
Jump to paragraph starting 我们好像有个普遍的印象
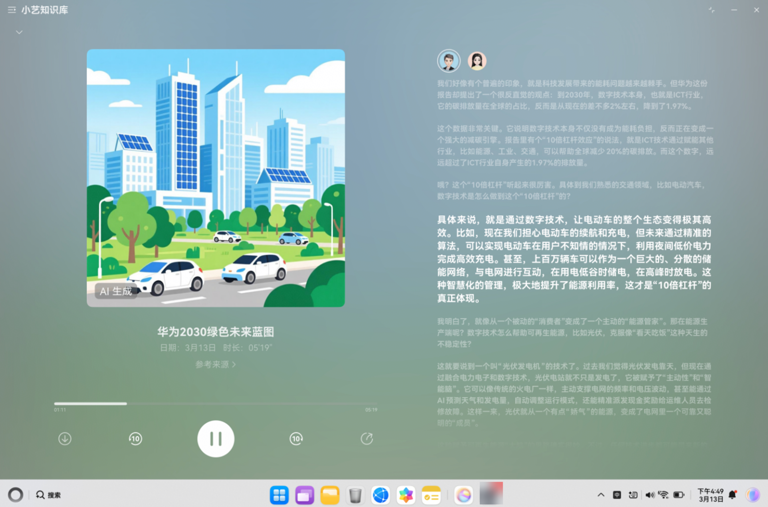click(x=573, y=95)
